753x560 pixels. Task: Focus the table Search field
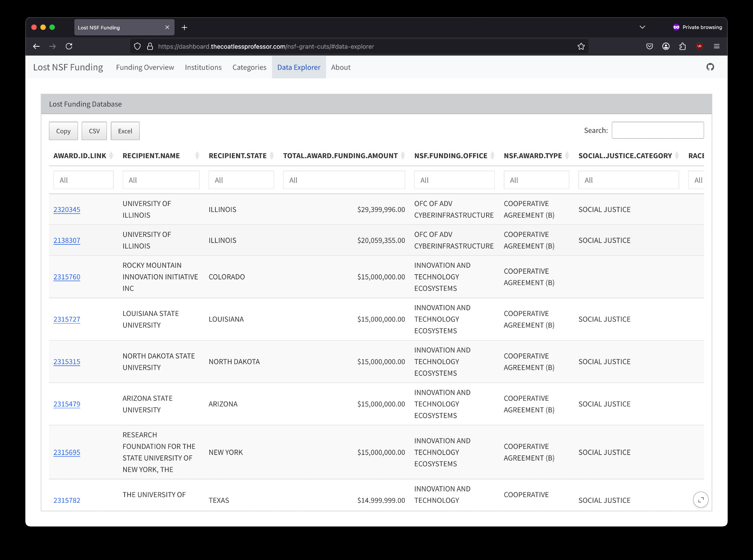(x=658, y=130)
